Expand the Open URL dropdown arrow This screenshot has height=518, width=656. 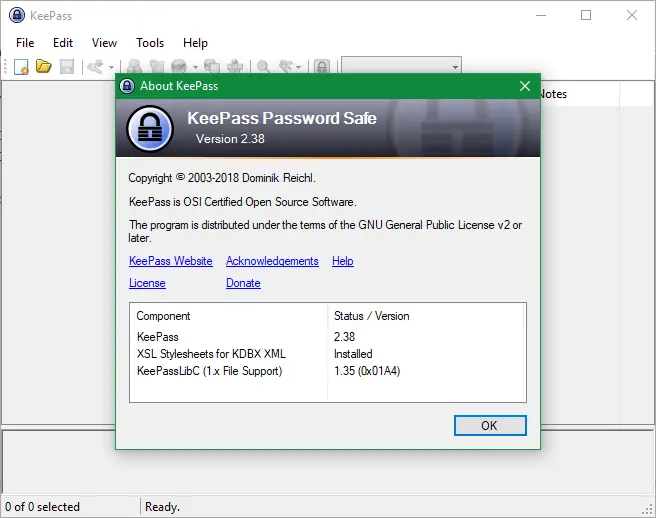195,67
